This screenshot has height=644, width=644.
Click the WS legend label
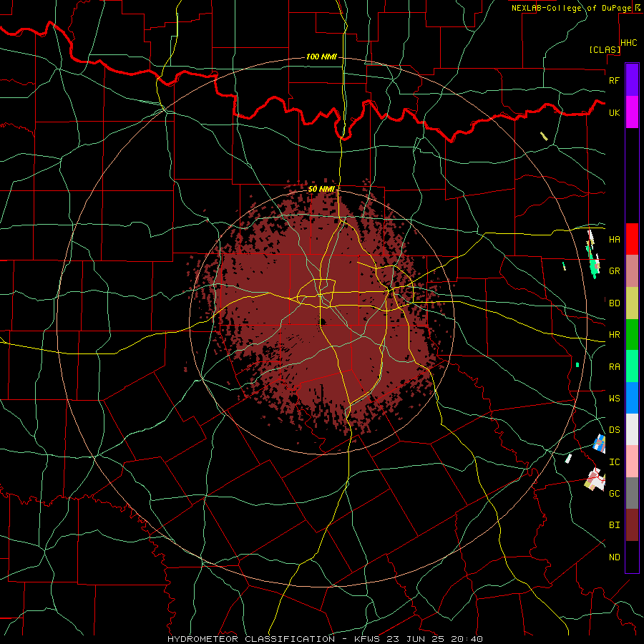(x=614, y=399)
